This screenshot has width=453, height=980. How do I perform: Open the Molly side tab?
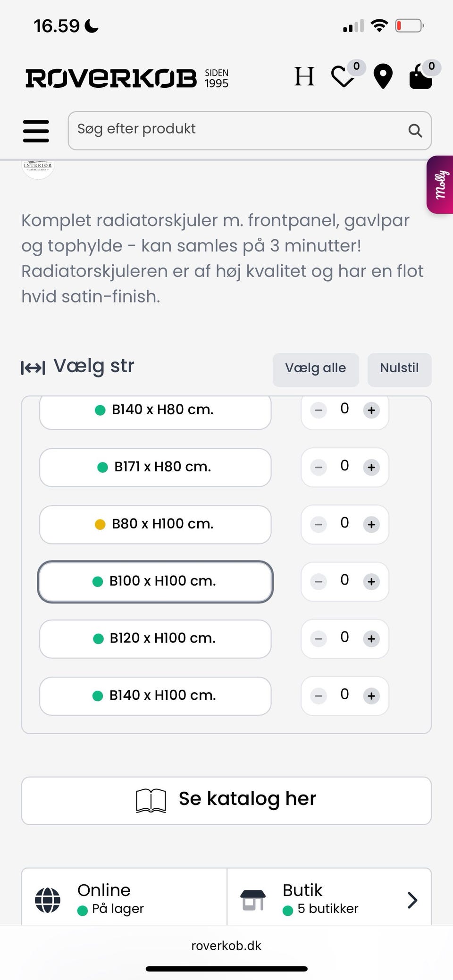coord(440,184)
